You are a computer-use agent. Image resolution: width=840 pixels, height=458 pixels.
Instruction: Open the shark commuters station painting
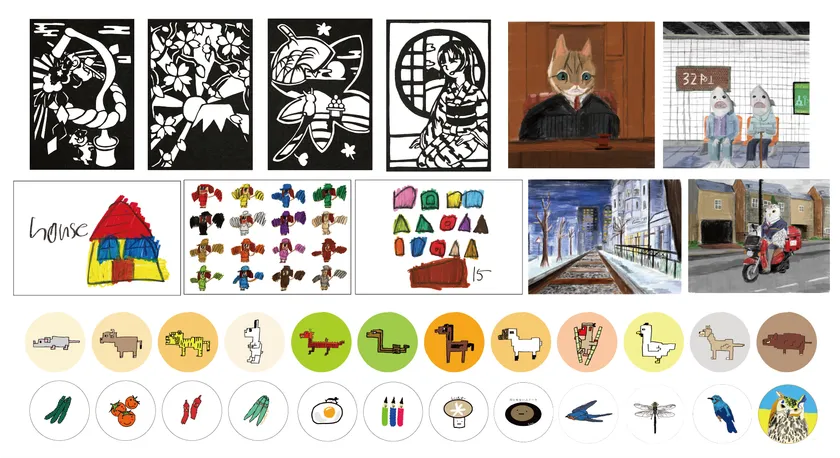coord(736,95)
